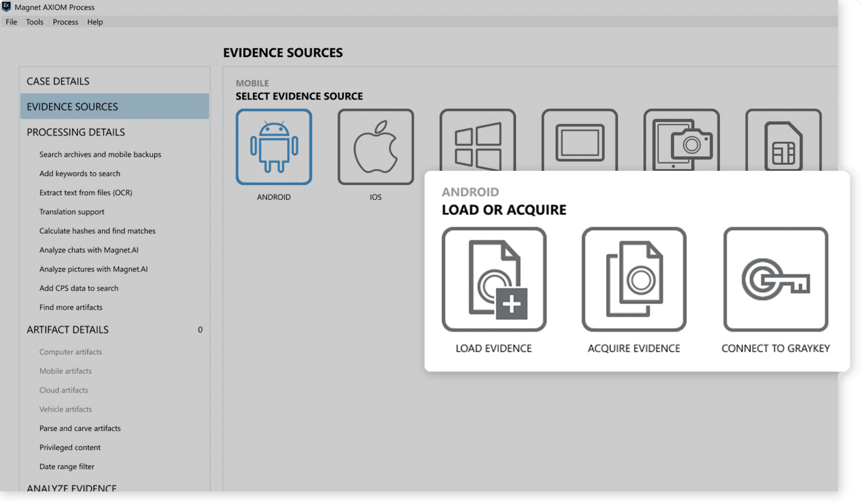Open Translation support option
The height and width of the screenshot is (504, 862).
(72, 212)
